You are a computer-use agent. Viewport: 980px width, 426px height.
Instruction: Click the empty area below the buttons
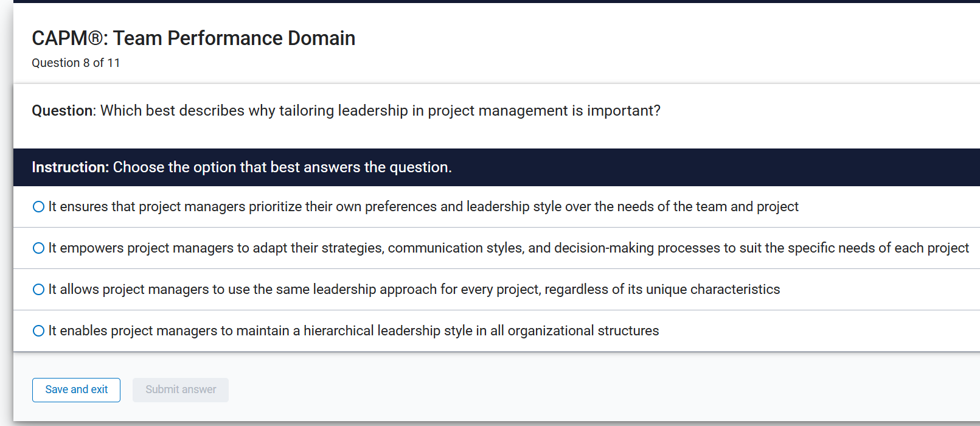tap(487, 417)
